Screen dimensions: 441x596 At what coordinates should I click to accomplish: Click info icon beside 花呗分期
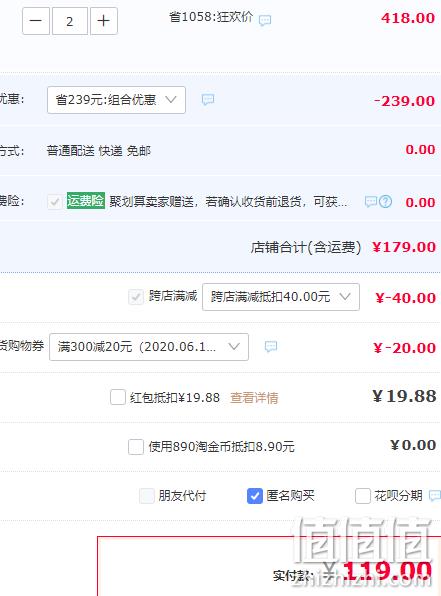click(x=435, y=496)
